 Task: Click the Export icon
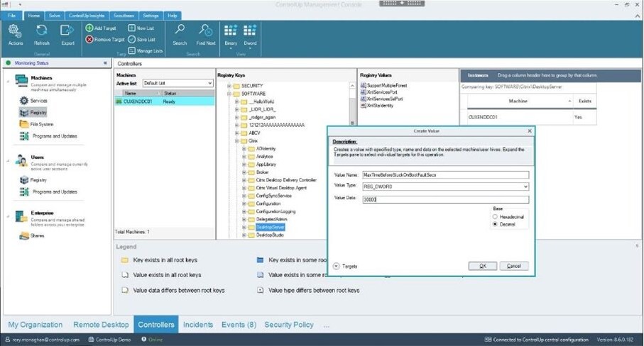(67, 30)
